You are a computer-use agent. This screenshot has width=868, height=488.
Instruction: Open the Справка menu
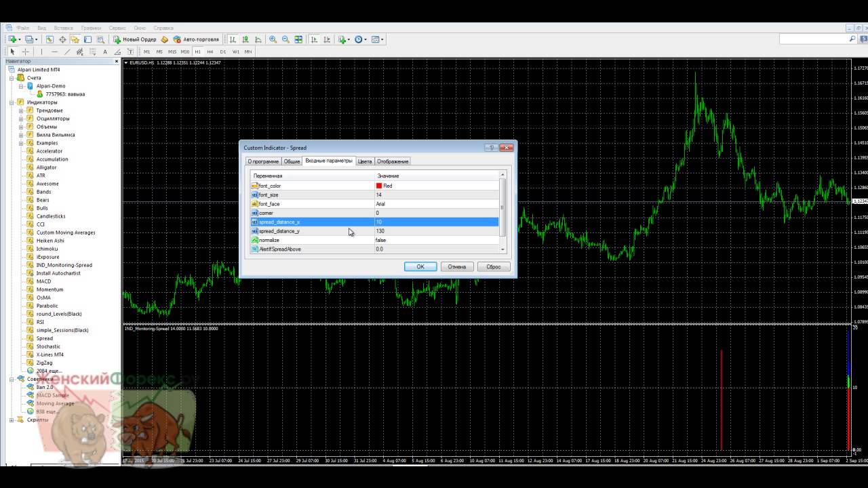[x=163, y=28]
